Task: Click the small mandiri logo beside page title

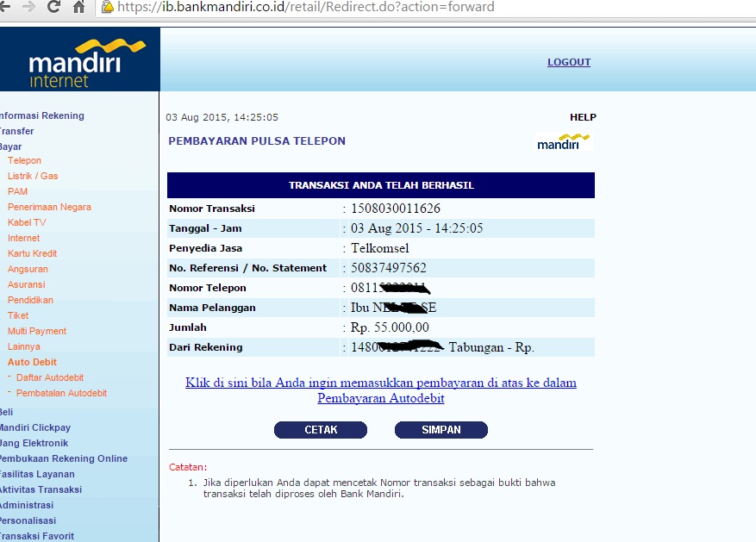Action: coord(564,141)
